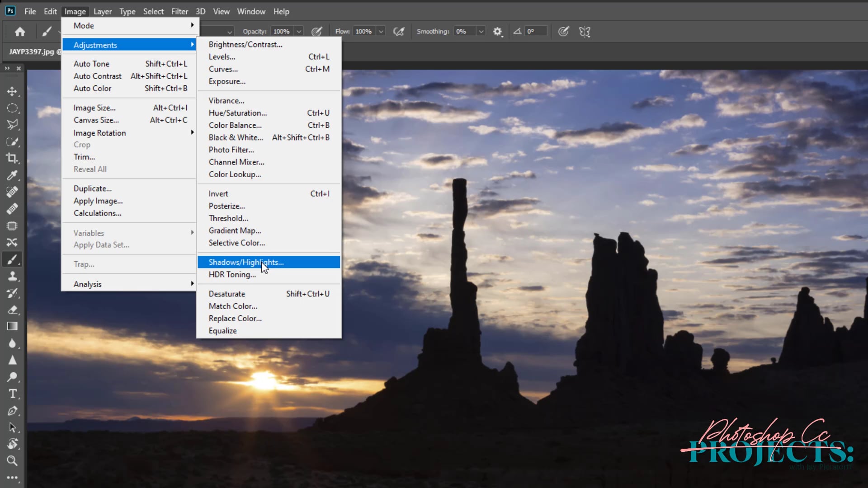Open smoothing options gear icon

[x=497, y=32]
